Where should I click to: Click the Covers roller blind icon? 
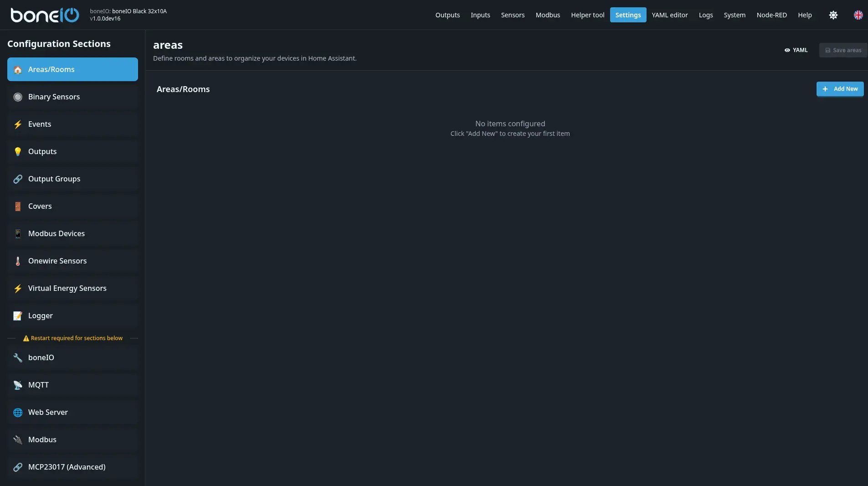pyautogui.click(x=18, y=206)
